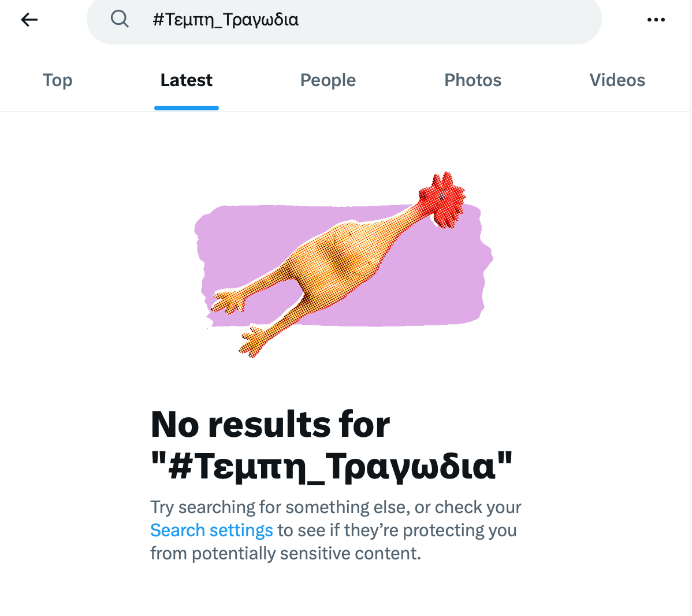This screenshot has height=616, width=692.
Task: Go to the Videos tab
Action: click(x=617, y=80)
